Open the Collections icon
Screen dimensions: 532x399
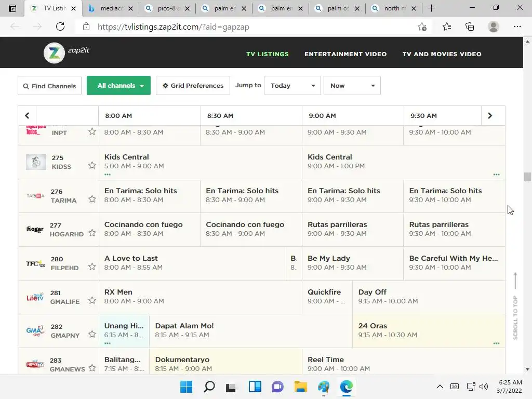[470, 26]
